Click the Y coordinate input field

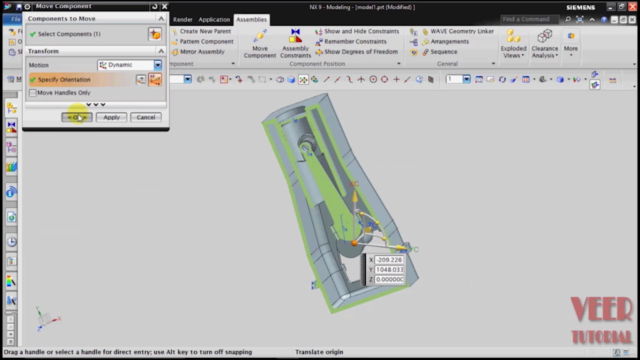point(389,270)
